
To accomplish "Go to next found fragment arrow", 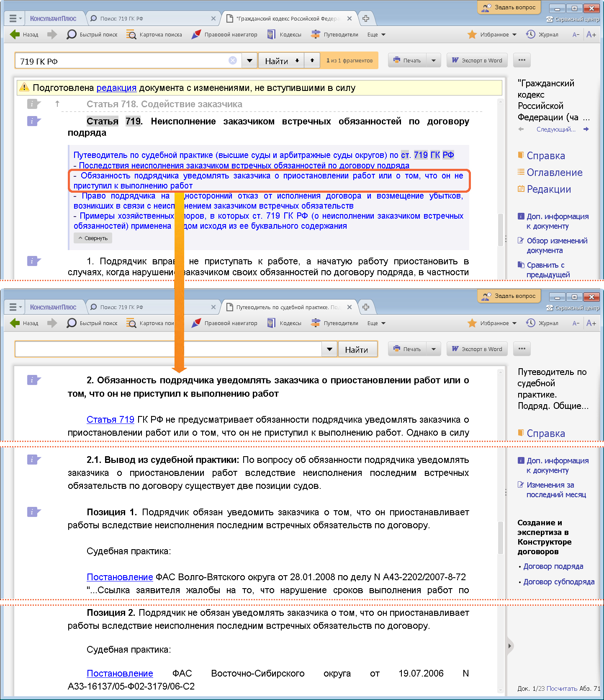I will tap(297, 61).
